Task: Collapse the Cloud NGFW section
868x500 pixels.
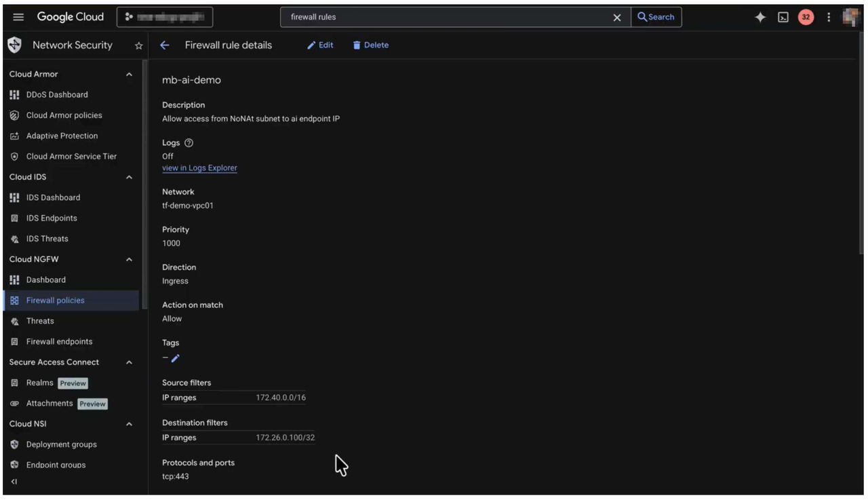Action: tap(129, 259)
